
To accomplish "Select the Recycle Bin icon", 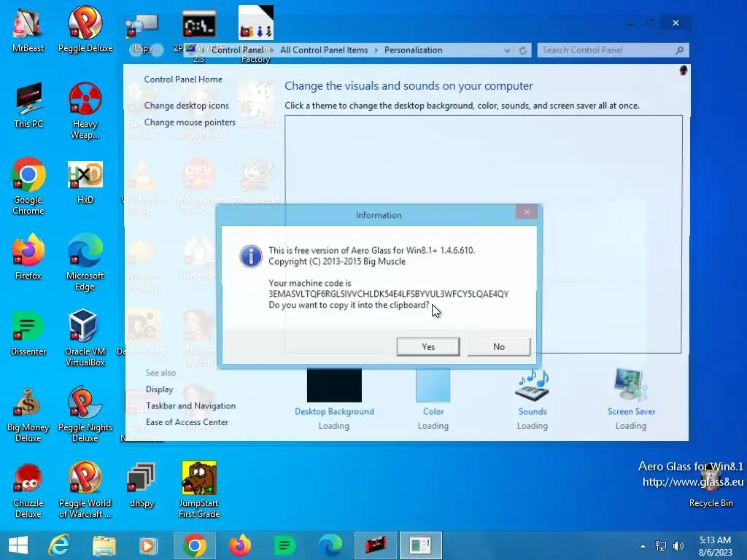I will click(x=711, y=485).
